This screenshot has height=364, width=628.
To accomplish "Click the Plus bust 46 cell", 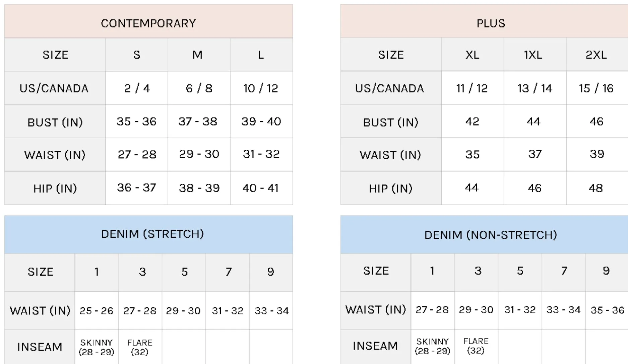I will click(597, 121).
